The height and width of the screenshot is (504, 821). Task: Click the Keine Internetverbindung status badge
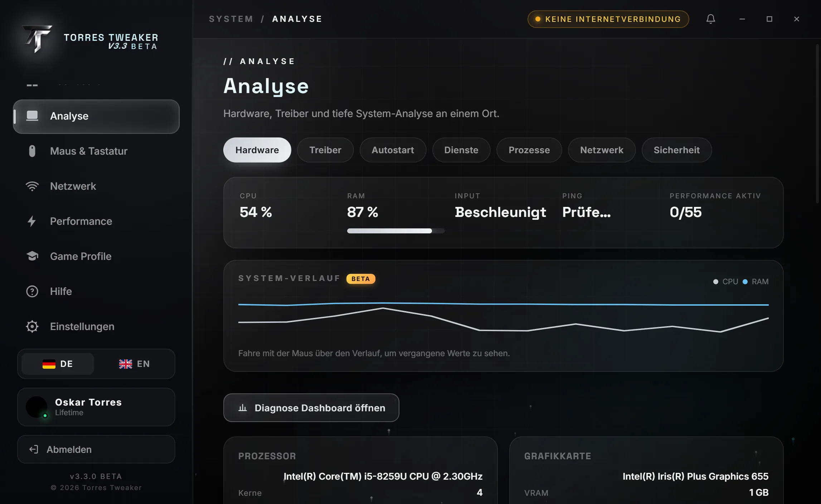pyautogui.click(x=608, y=19)
